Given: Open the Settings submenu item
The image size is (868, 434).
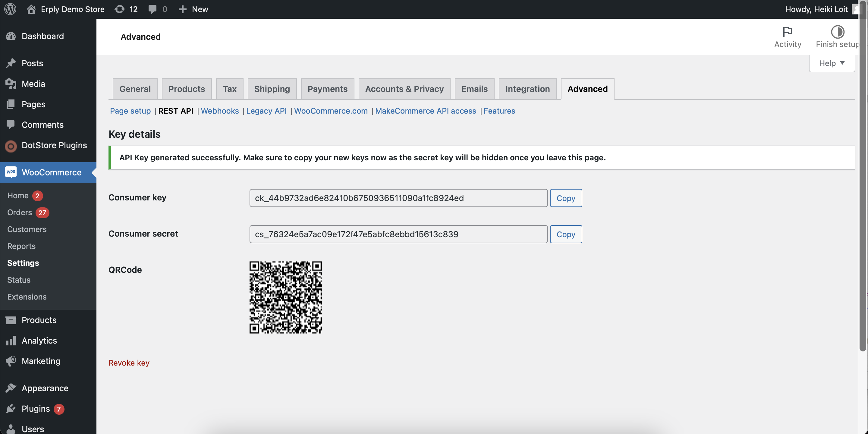Looking at the screenshot, I should 23,263.
